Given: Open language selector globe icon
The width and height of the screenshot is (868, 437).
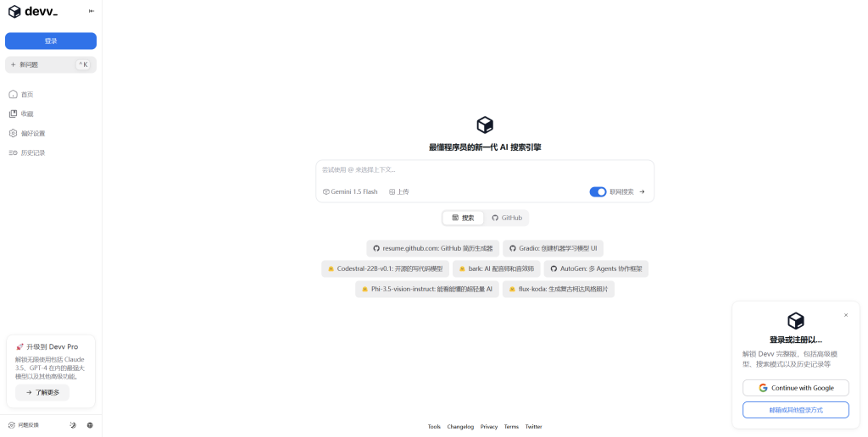Looking at the screenshot, I should (x=90, y=425).
